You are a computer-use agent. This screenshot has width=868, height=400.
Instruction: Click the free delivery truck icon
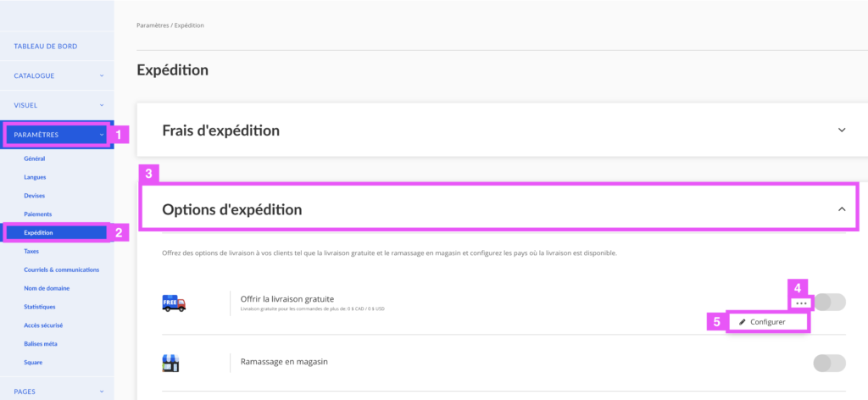(x=174, y=303)
